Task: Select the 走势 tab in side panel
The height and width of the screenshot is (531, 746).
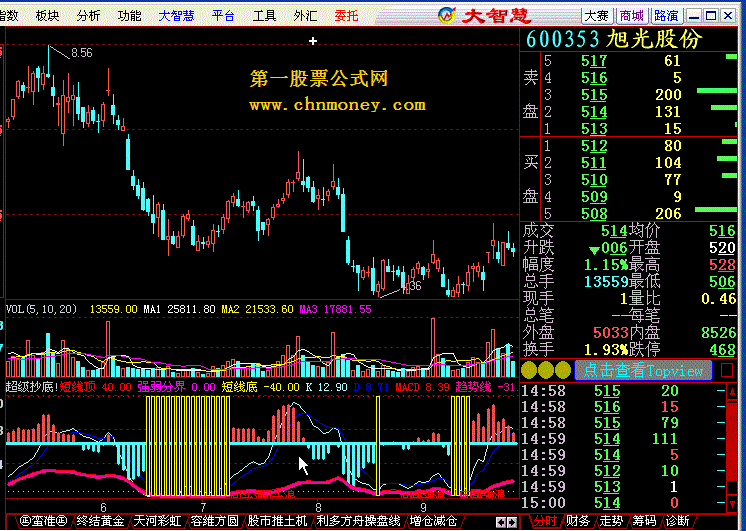Action: (x=611, y=521)
